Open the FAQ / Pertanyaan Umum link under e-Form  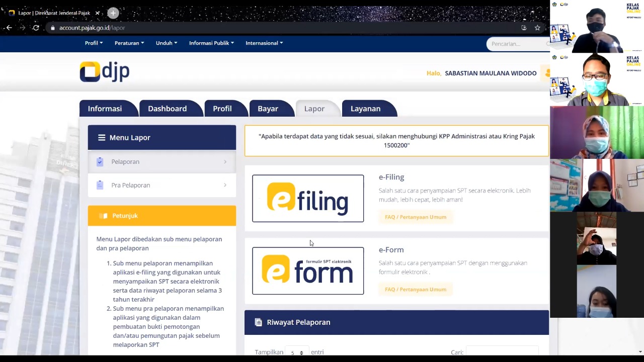click(x=415, y=290)
